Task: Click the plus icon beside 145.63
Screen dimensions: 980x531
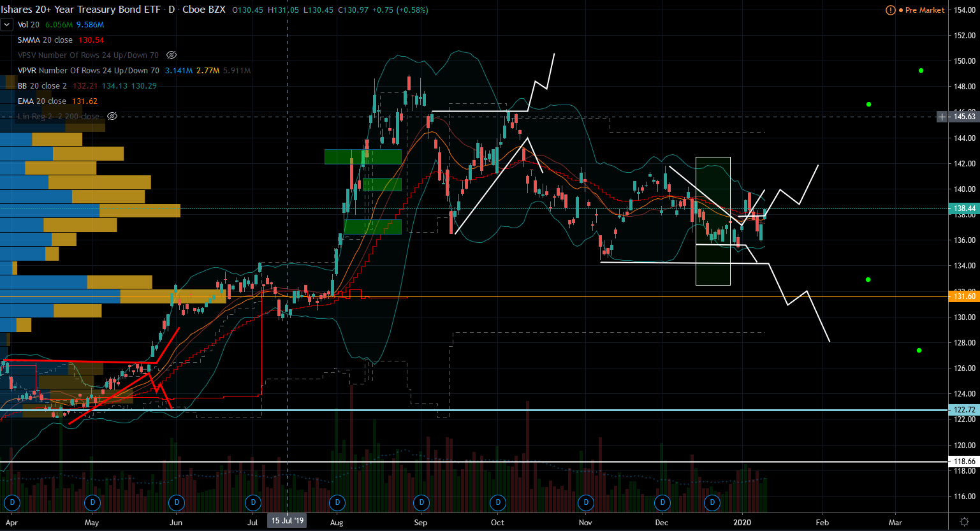Action: [x=942, y=117]
